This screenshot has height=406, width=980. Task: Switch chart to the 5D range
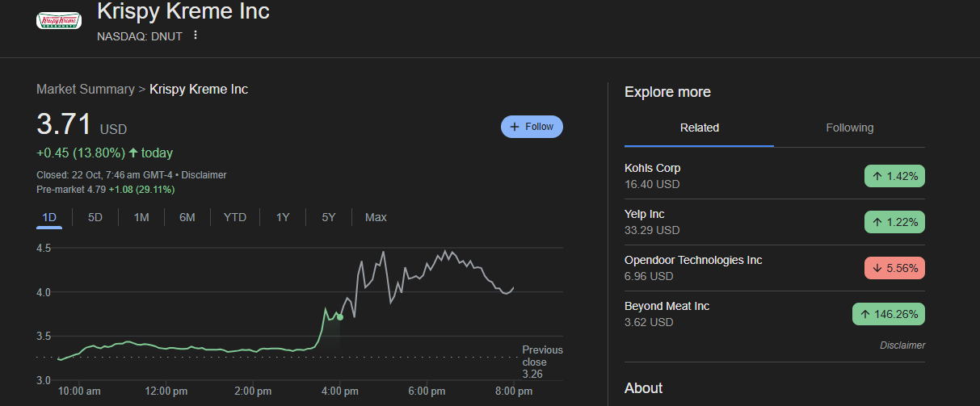click(x=95, y=217)
